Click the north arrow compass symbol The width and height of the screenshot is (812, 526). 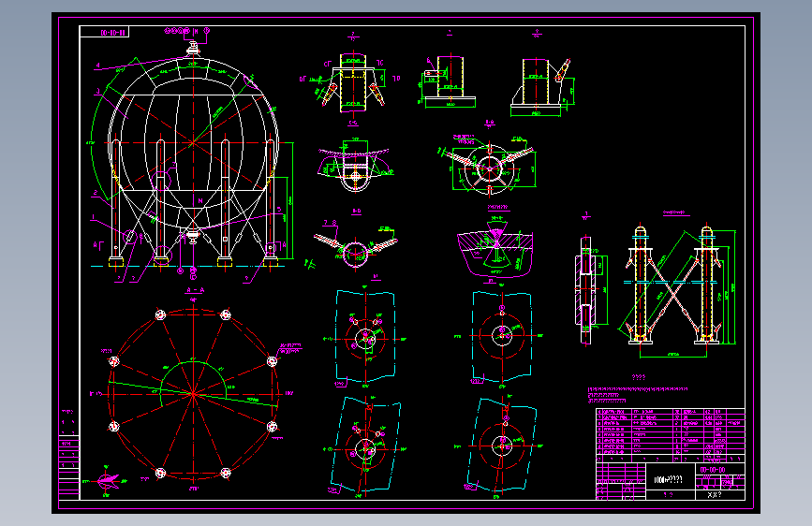[107, 481]
